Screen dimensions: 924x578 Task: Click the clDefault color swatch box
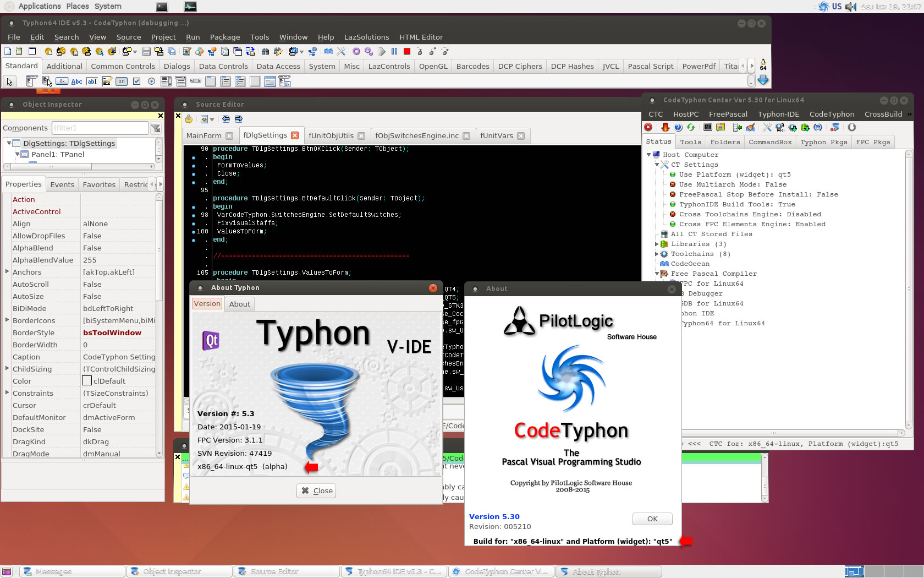click(x=87, y=380)
